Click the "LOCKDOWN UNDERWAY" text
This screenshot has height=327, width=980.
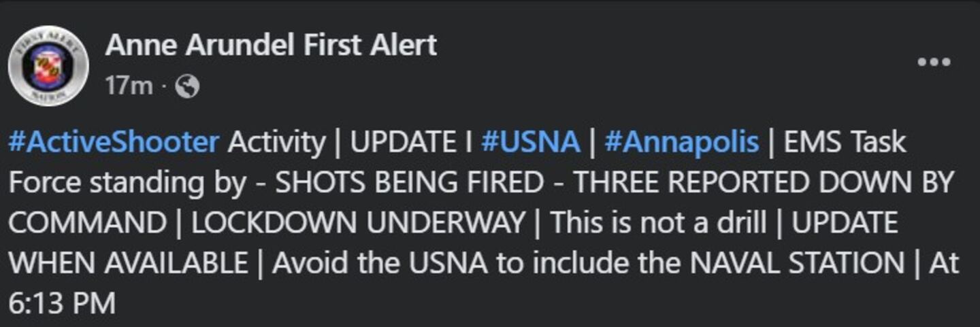pos(359,223)
